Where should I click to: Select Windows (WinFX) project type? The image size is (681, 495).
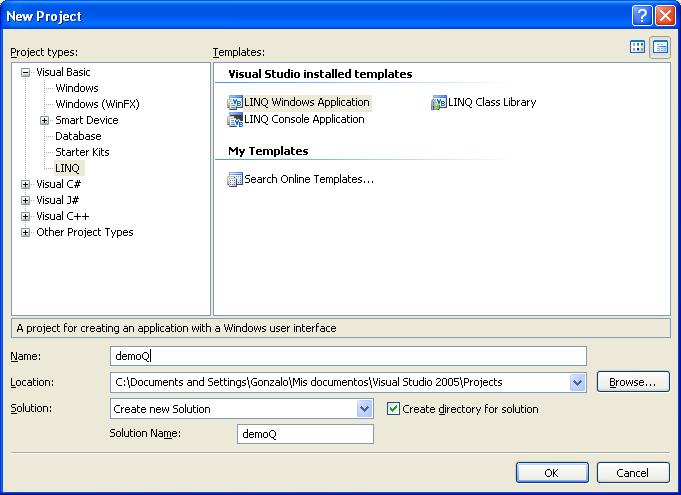(x=97, y=104)
